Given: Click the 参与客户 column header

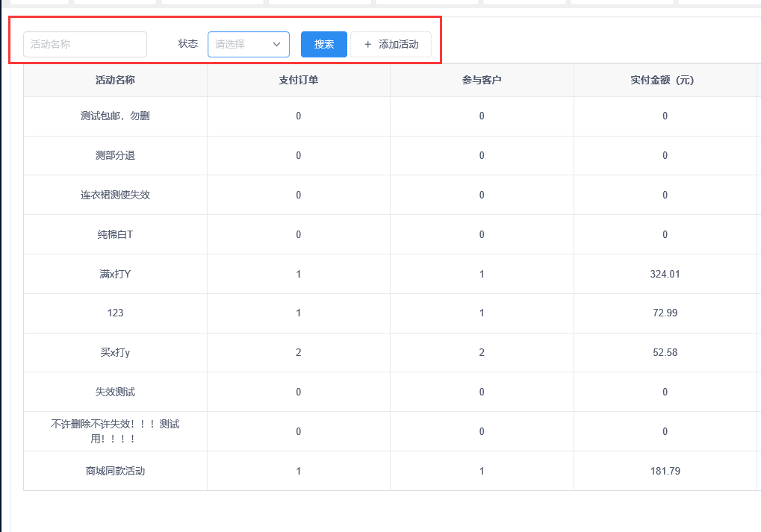Looking at the screenshot, I should pos(482,81).
